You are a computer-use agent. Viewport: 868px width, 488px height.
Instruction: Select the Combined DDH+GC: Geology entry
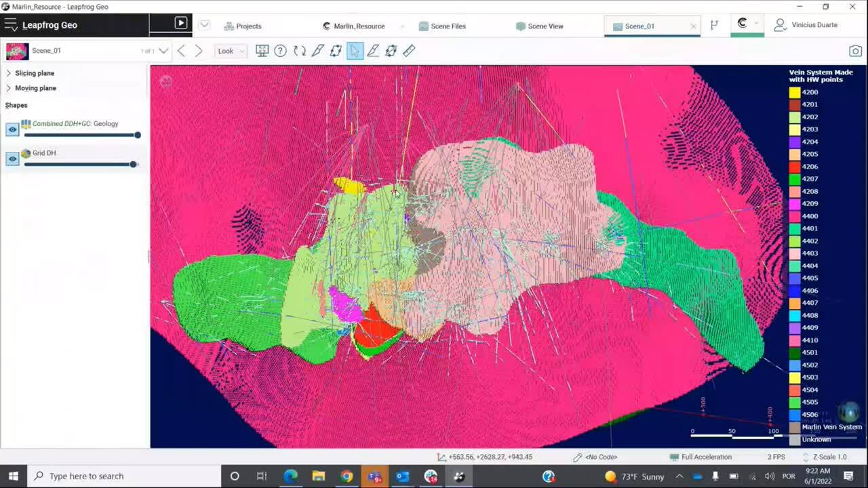point(75,123)
